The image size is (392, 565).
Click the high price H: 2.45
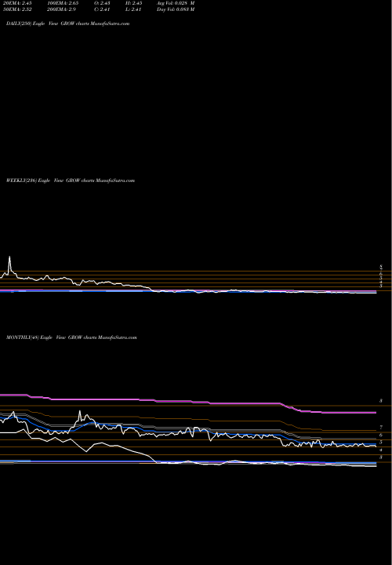click(133, 3)
